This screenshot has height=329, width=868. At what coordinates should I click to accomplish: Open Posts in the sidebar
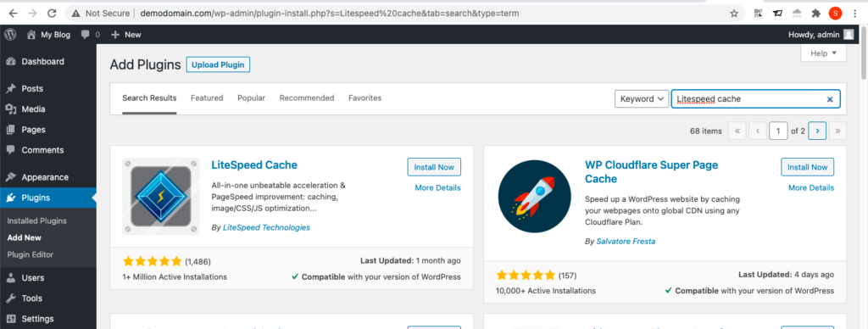[48, 89]
